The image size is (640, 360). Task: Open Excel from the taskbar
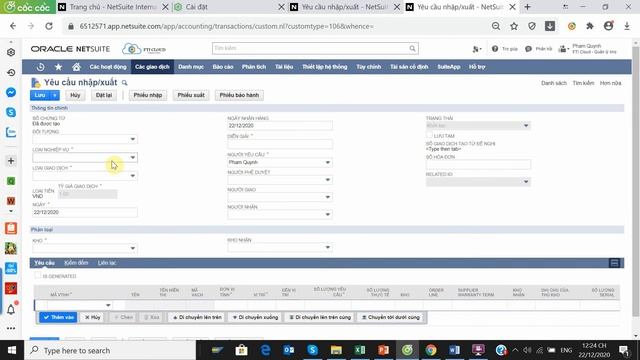coord(360,350)
